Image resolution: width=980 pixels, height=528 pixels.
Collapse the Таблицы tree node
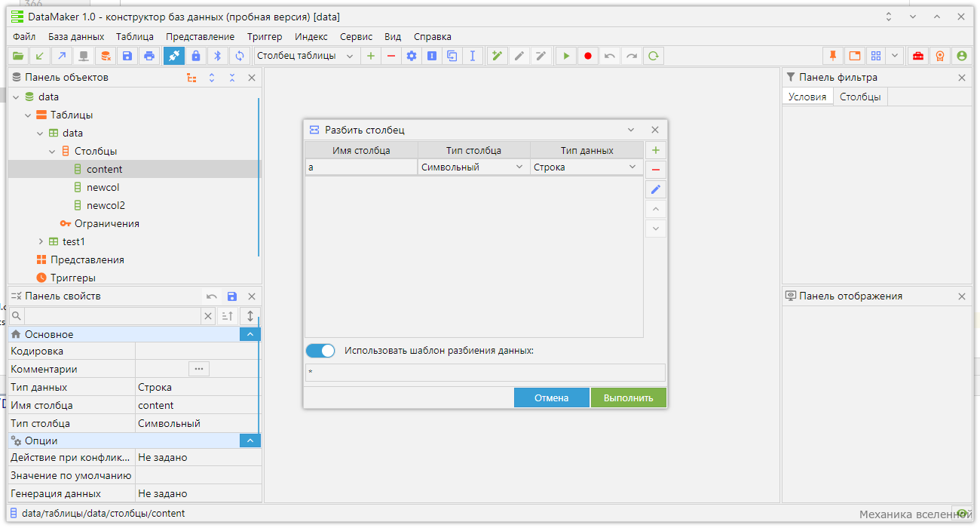point(28,115)
